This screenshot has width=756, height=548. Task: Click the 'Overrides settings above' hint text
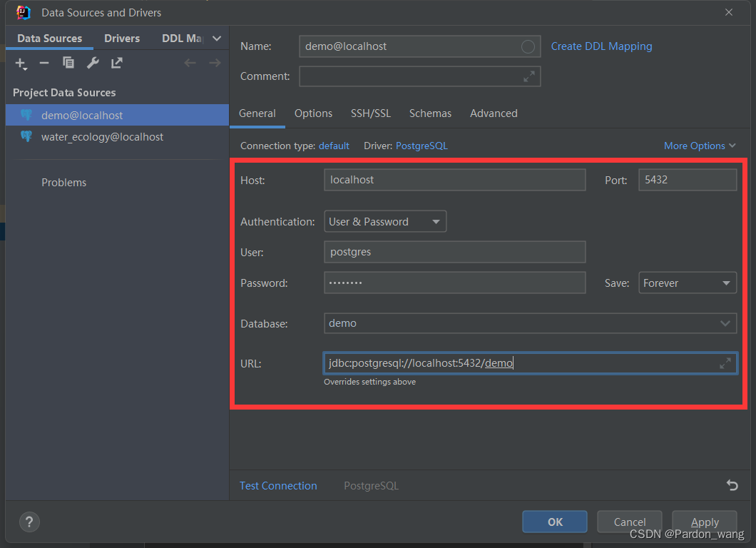point(370,382)
